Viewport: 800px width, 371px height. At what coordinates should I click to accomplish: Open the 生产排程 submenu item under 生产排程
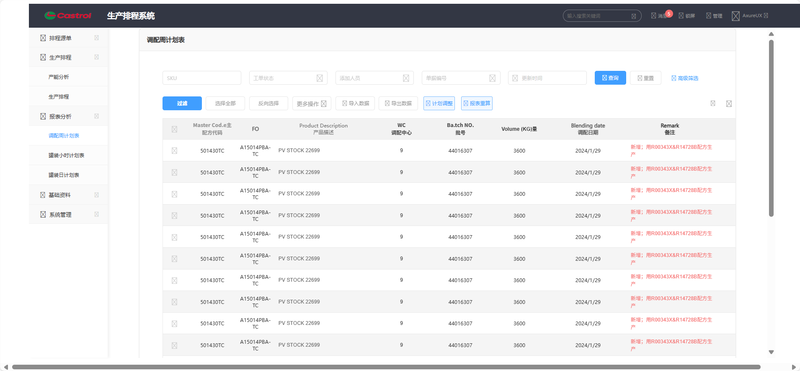[68, 96]
